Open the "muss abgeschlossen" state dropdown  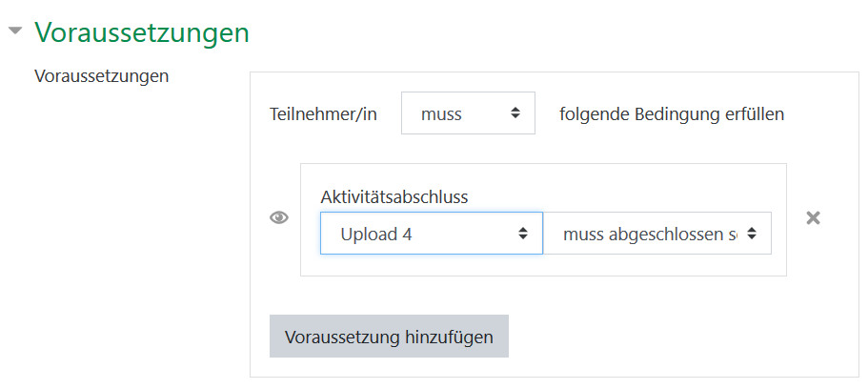656,233
